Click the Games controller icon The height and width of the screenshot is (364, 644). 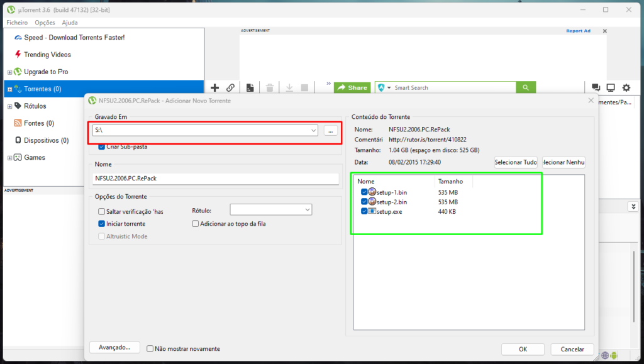pos(18,157)
